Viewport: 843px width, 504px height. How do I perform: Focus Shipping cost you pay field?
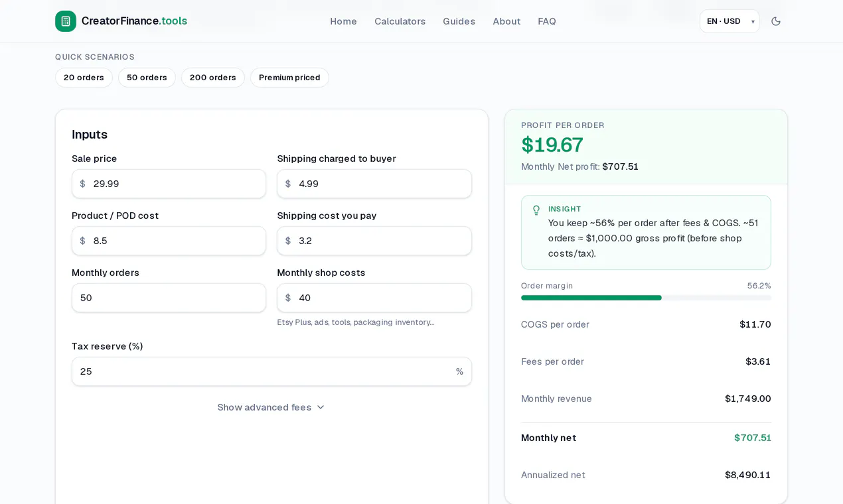point(374,241)
